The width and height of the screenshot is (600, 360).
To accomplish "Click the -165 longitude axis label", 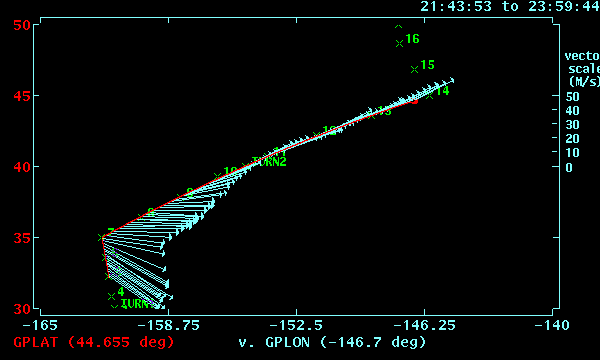I will pos(40,326).
